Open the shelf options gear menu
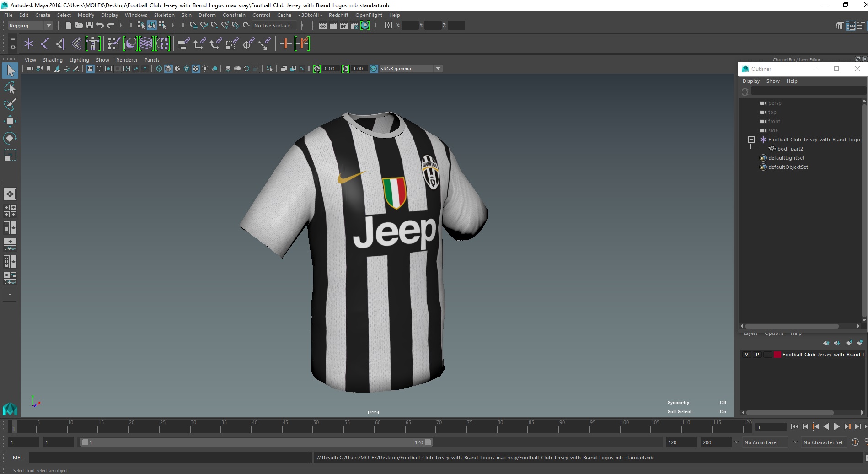 [12, 48]
